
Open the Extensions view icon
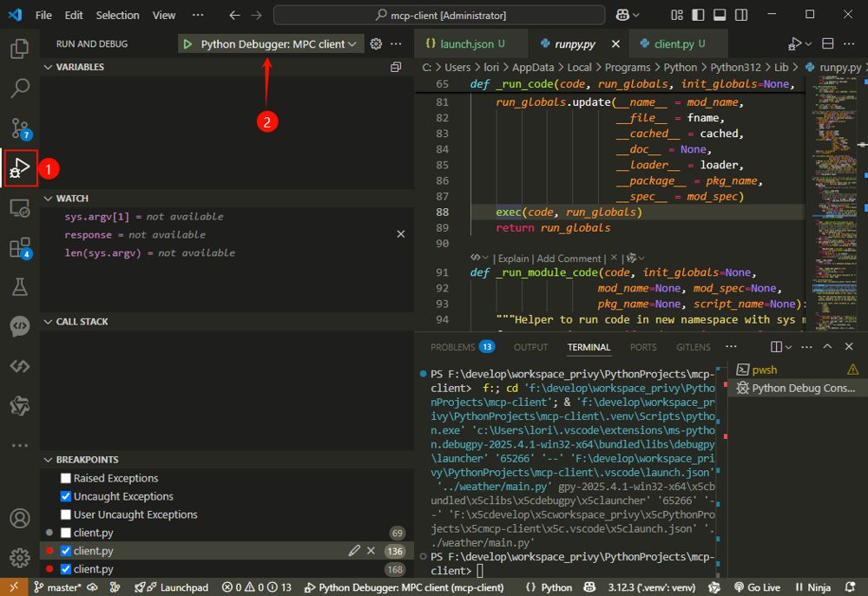pos(19,248)
